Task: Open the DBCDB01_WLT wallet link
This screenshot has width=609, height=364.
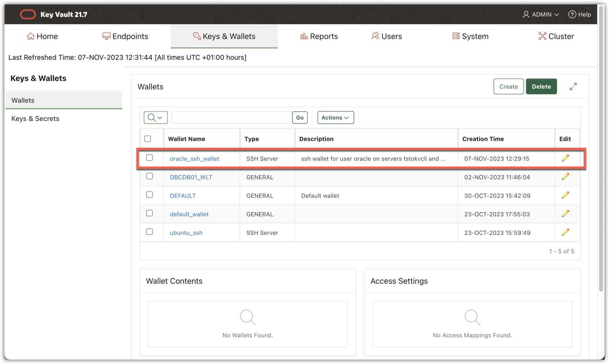Action: tap(191, 177)
